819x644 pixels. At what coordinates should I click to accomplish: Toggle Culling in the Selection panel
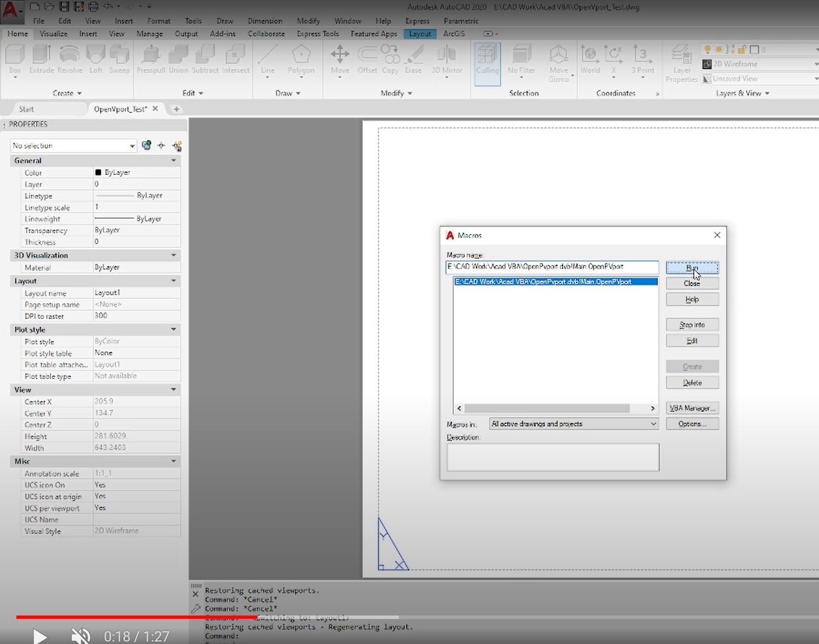[x=487, y=61]
